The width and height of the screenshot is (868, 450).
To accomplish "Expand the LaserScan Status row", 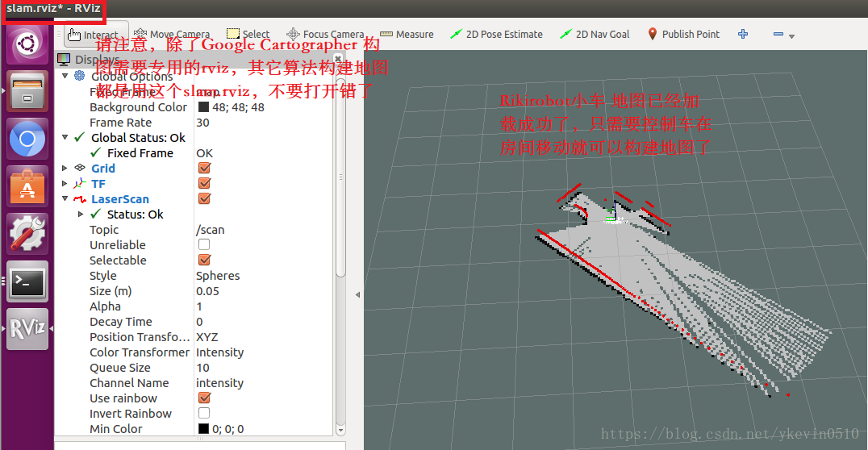I will click(81, 214).
